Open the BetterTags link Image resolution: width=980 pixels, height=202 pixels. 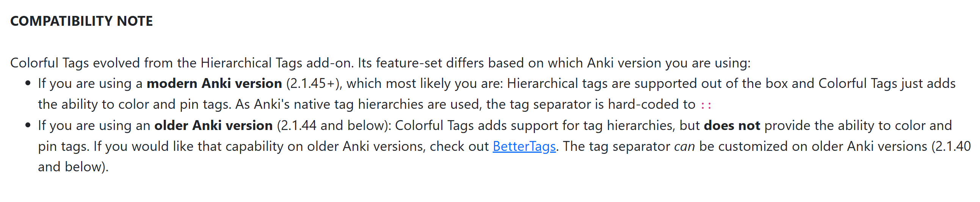[524, 146]
